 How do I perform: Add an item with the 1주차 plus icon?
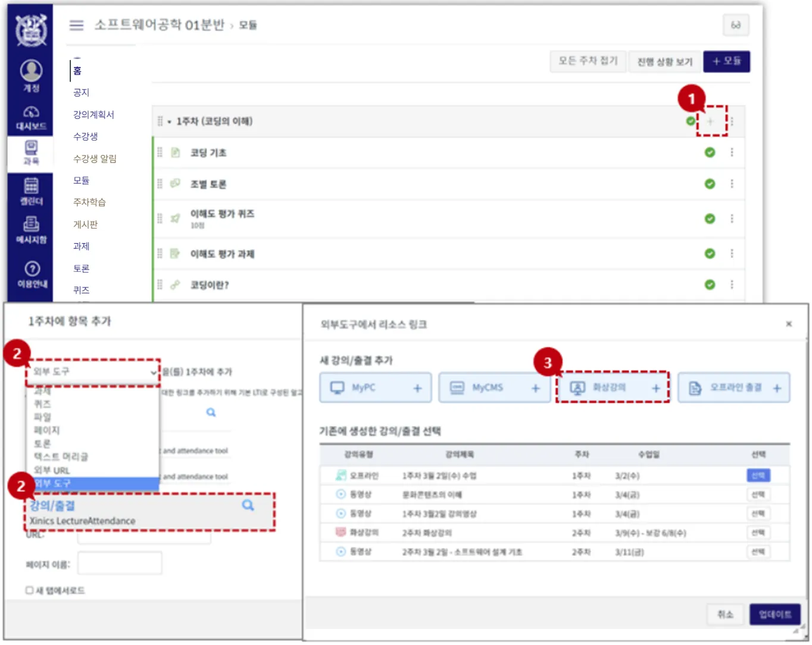[710, 121]
